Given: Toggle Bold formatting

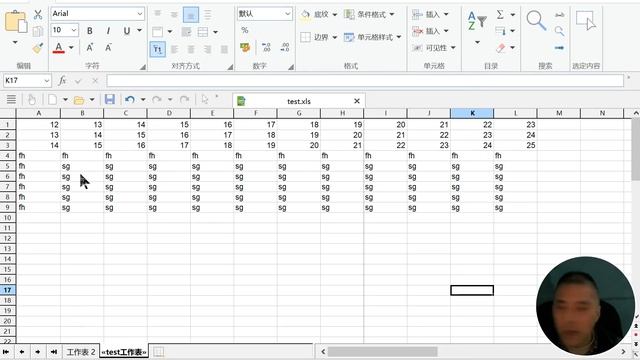Looking at the screenshot, I should pyautogui.click(x=90, y=31).
